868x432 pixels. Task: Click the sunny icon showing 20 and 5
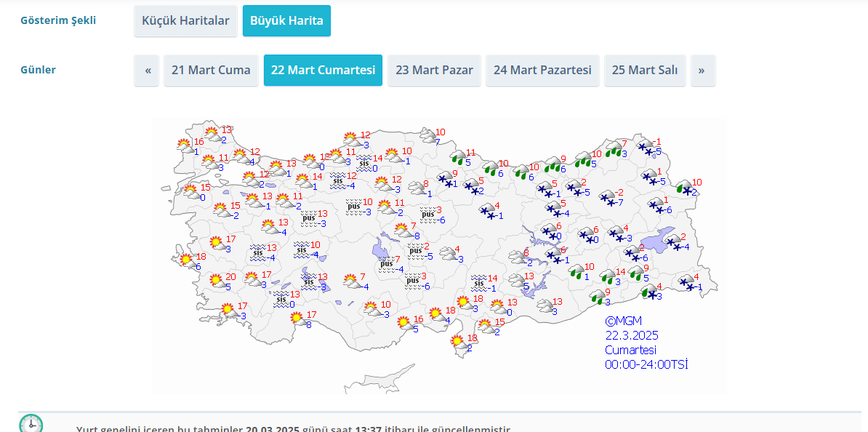pyautogui.click(x=216, y=281)
